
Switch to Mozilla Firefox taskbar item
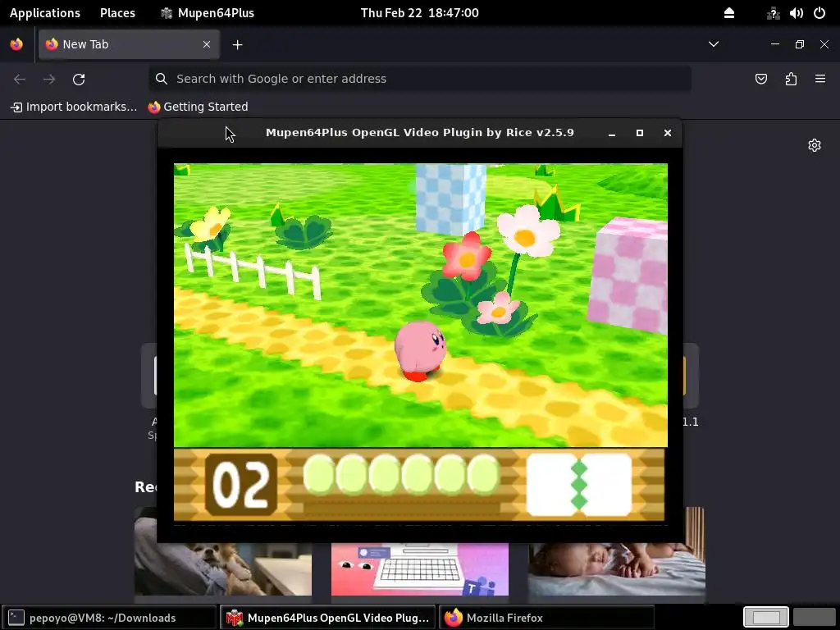[x=546, y=618]
